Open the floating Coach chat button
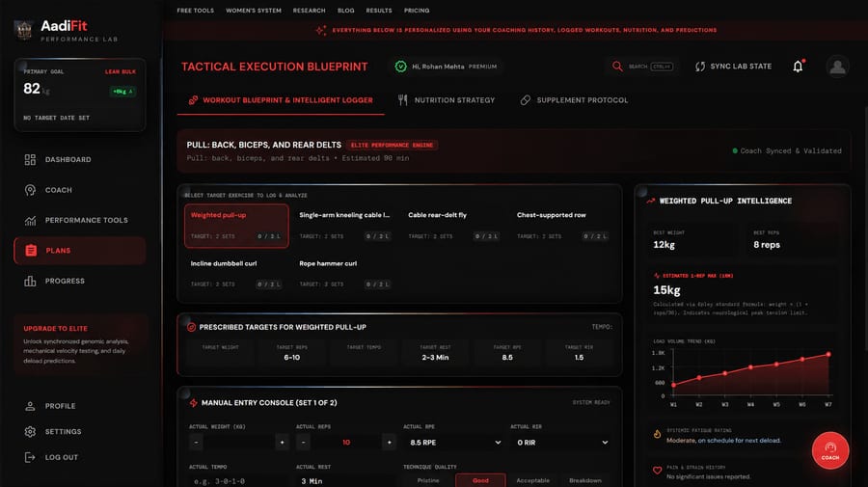Image resolution: width=868 pixels, height=487 pixels. click(830, 450)
